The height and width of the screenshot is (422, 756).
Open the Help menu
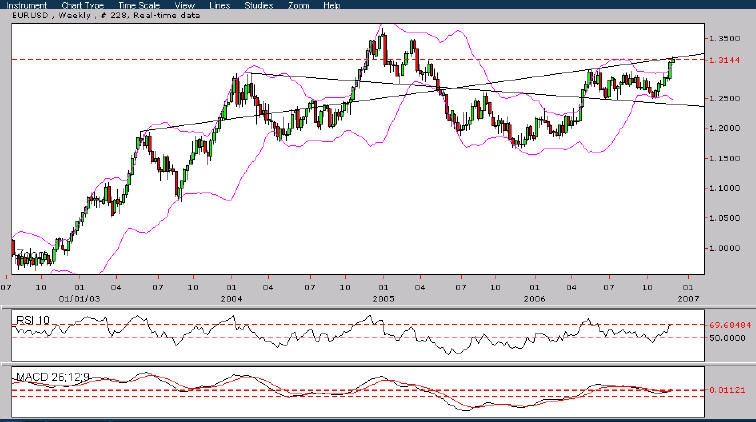coord(331,5)
